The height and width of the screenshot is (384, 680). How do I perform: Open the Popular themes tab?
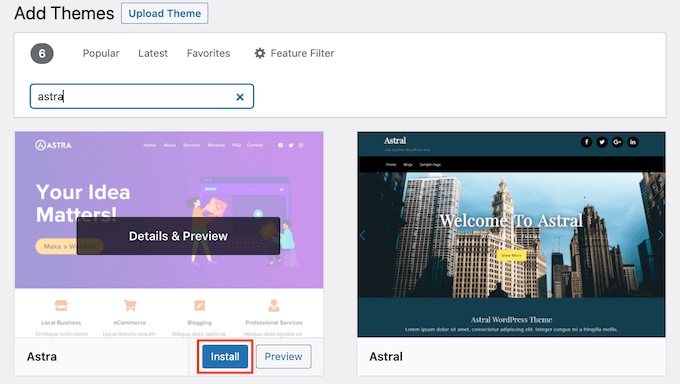101,53
